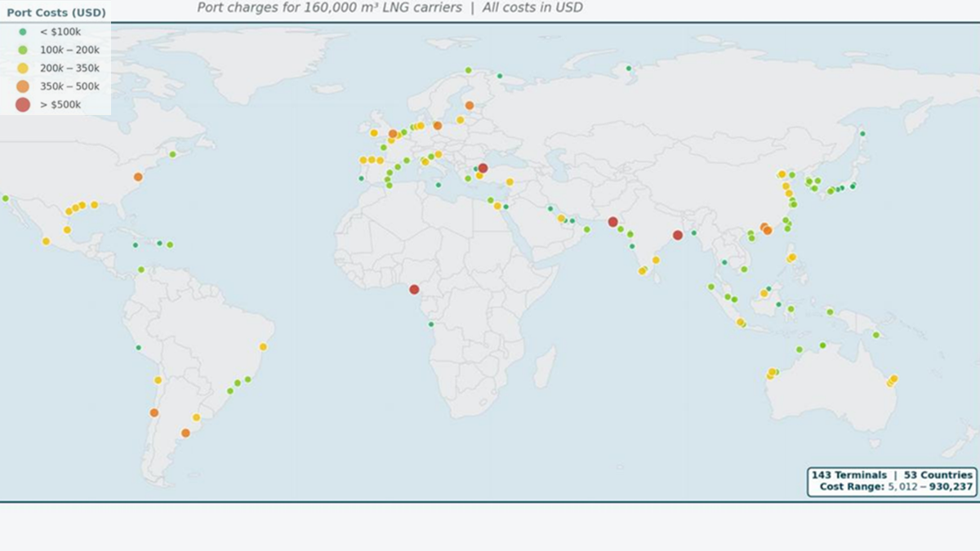This screenshot has height=551, width=980.
Task: Click the orange marker near Buenos Aires
Action: pos(185,432)
